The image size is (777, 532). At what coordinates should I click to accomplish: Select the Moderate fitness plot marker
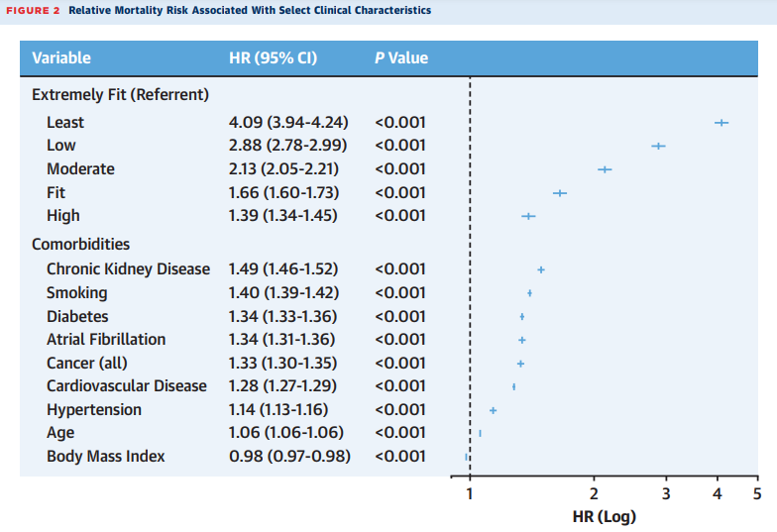[605, 169]
